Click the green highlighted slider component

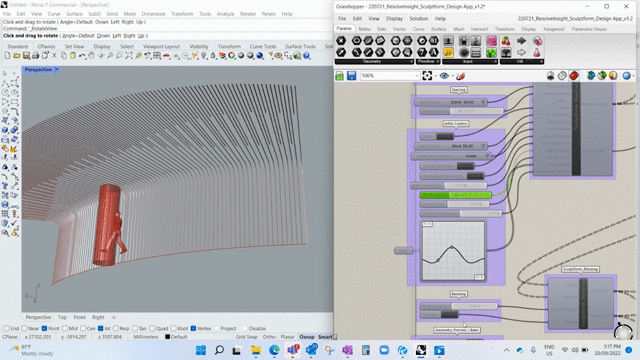pos(456,195)
